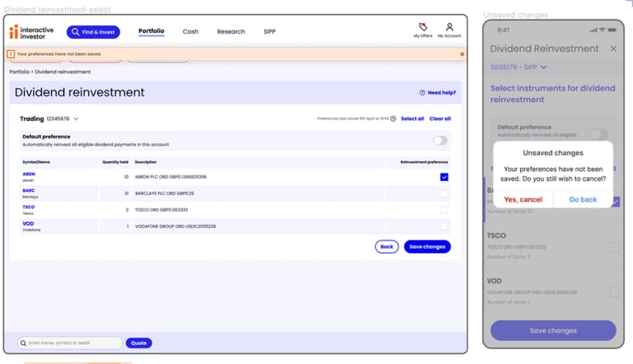Image resolution: width=633 pixels, height=364 pixels.
Task: Open the Cash tab
Action: click(x=190, y=31)
